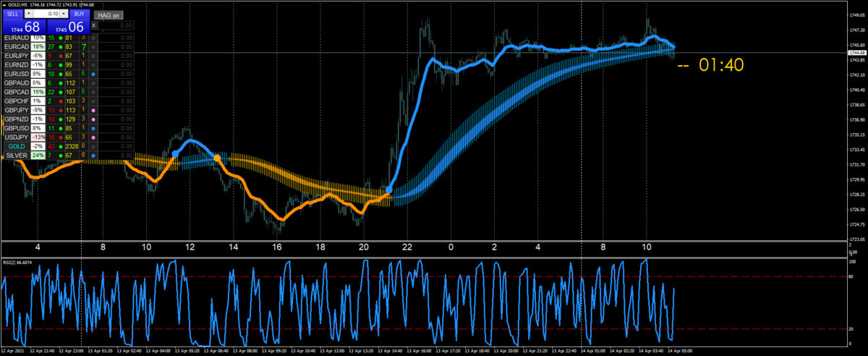Click the orange crossover marker near hour 13

point(216,158)
